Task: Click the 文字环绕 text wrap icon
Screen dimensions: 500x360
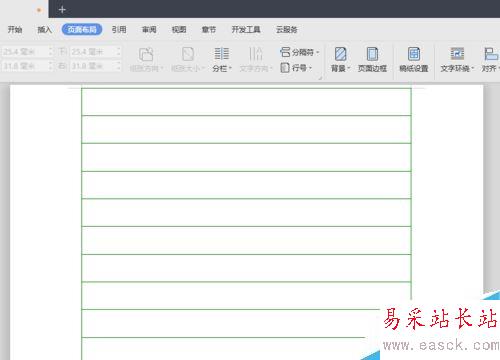Action: pos(457,54)
